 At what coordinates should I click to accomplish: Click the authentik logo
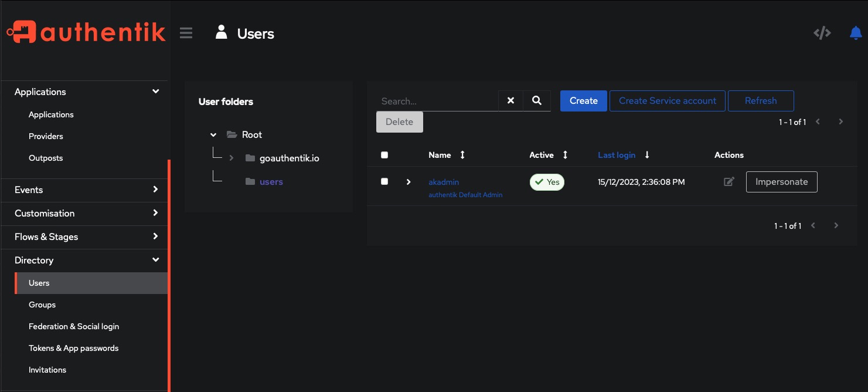[86, 32]
